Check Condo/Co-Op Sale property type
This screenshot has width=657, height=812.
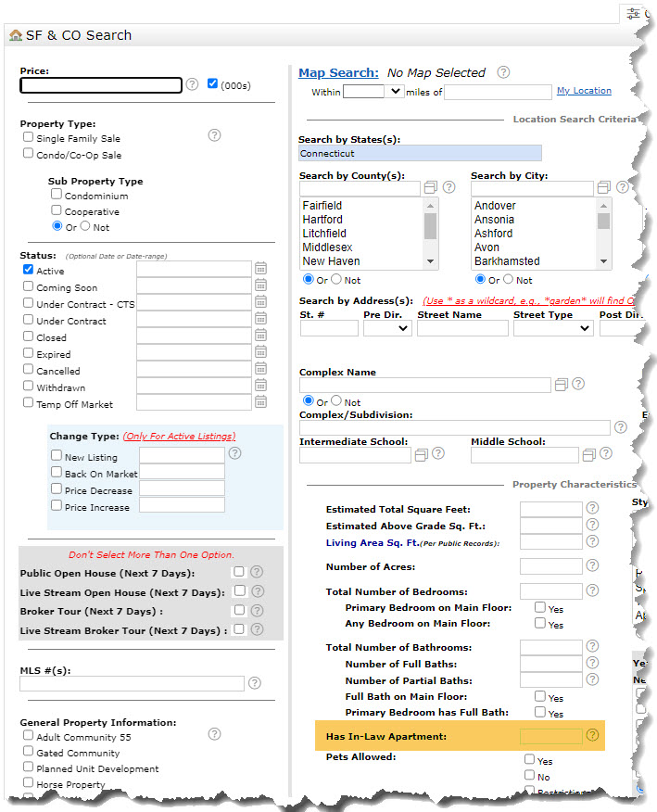click(28, 153)
